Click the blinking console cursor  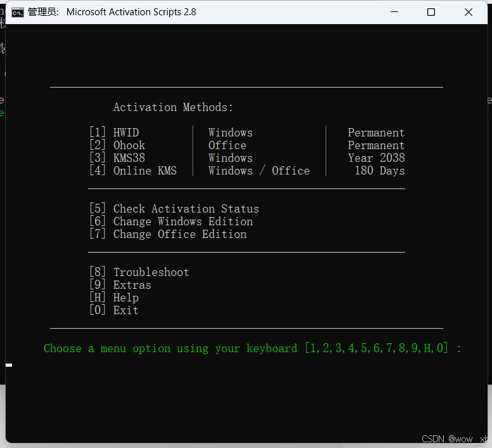tap(9, 365)
